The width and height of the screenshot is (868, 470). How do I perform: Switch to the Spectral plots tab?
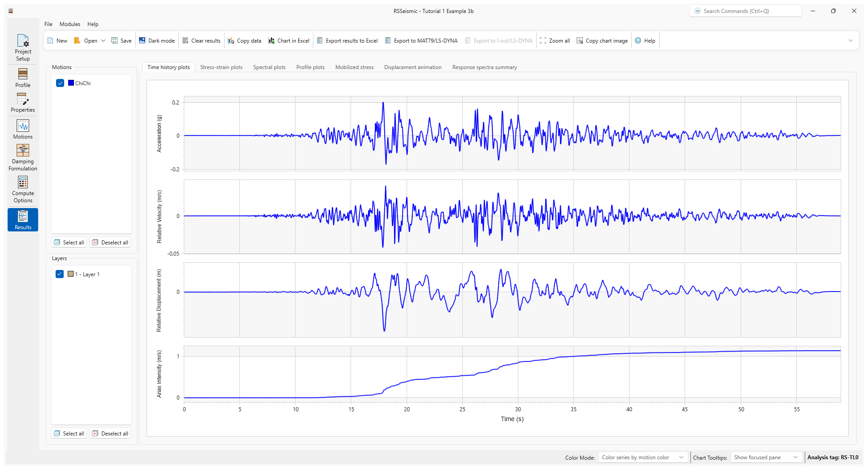point(269,67)
